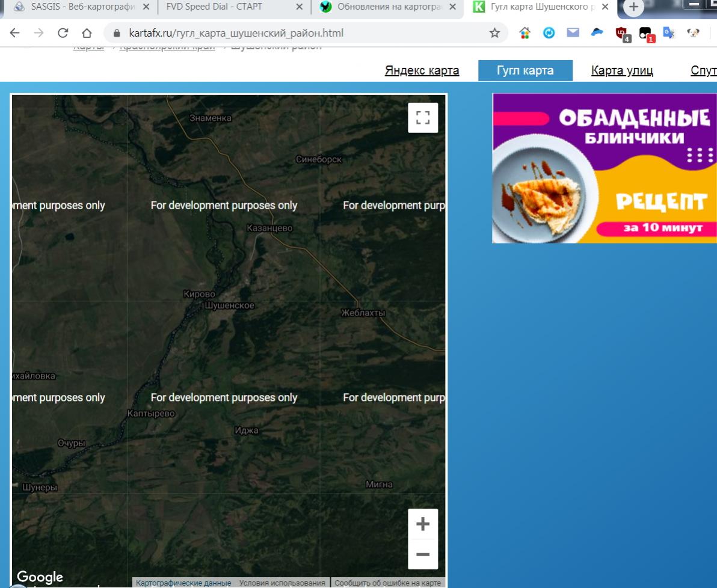Go to browser home page
Image resolution: width=717 pixels, height=588 pixels.
(87, 33)
